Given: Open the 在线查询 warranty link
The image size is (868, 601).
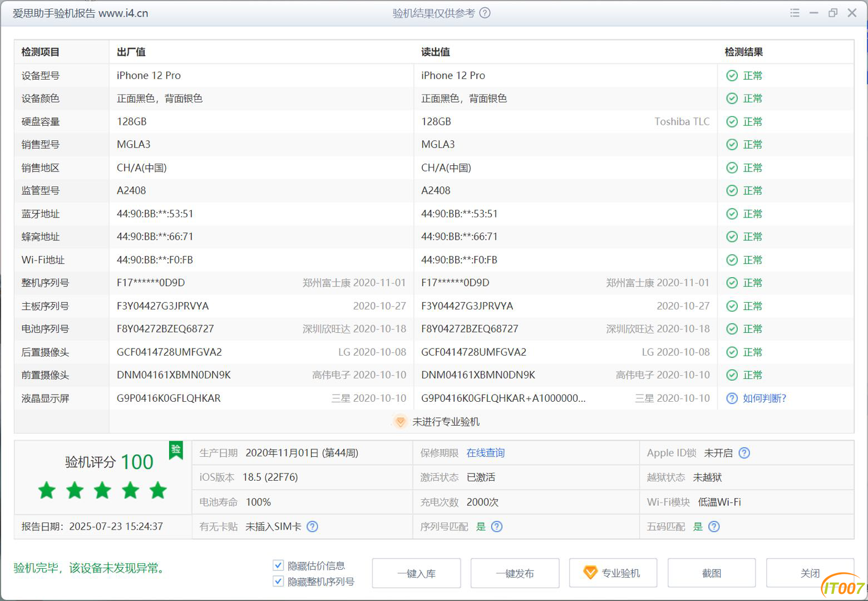Looking at the screenshot, I should point(486,453).
